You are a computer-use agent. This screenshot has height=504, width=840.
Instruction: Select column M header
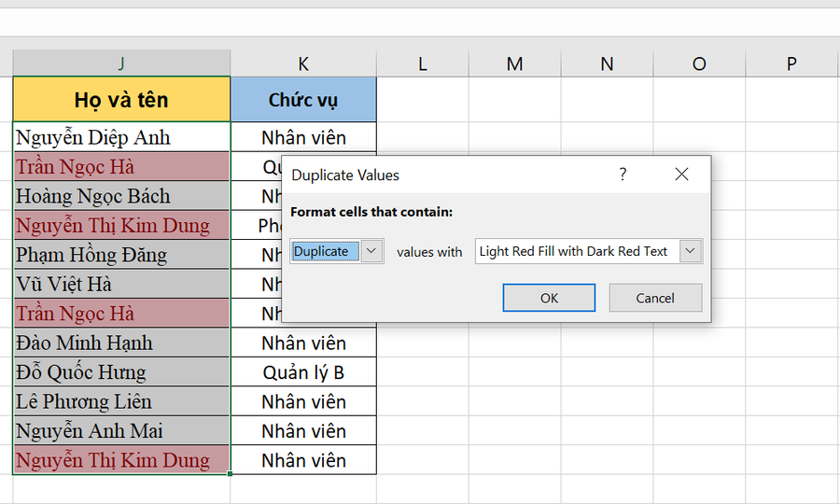click(515, 63)
